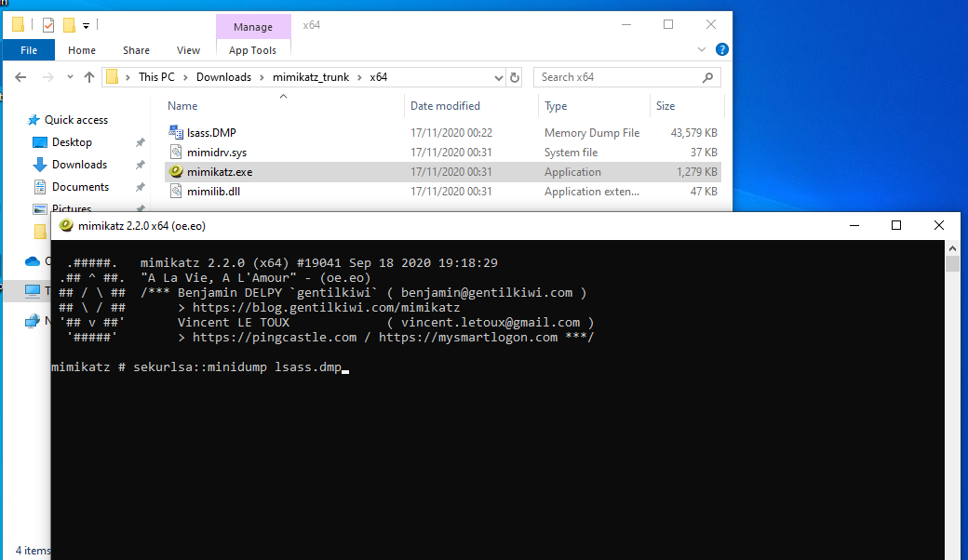Click the Documents pin icon
This screenshot has width=968, height=560.
[x=141, y=187]
